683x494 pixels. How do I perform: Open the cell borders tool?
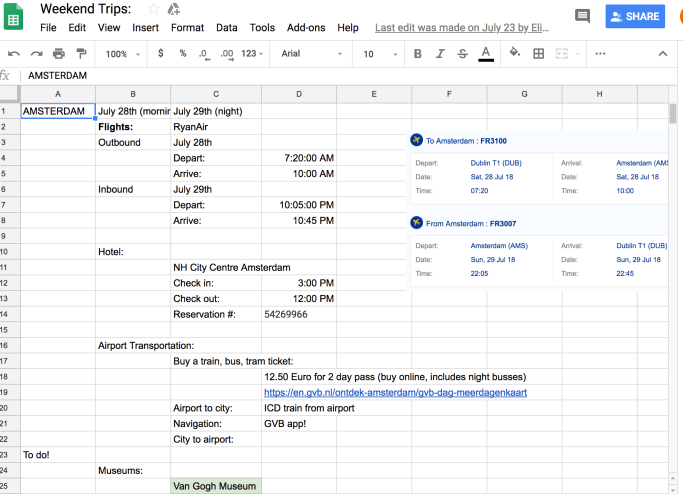(x=539, y=54)
